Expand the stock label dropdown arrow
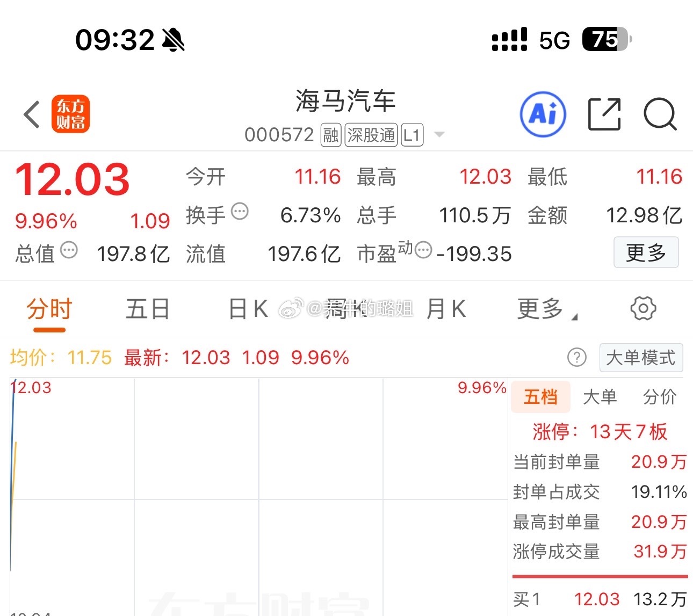 click(x=439, y=135)
